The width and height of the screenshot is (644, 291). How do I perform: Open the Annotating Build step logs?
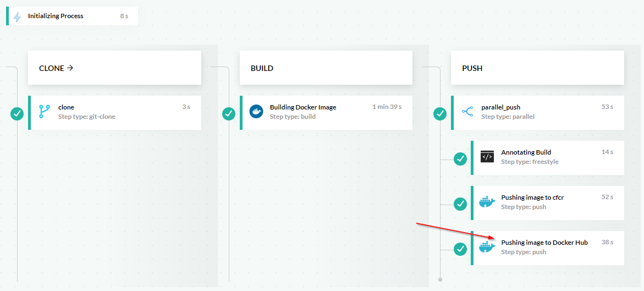(x=548, y=157)
